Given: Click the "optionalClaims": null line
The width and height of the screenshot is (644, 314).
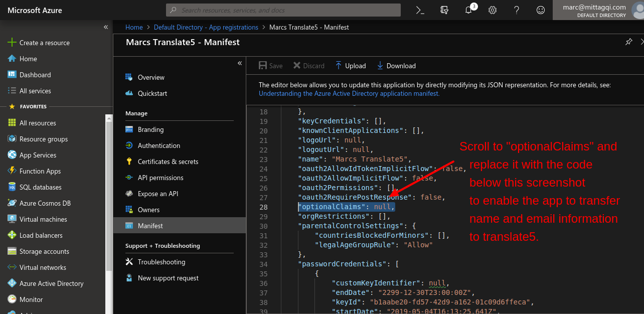Looking at the screenshot, I should (x=347, y=207).
